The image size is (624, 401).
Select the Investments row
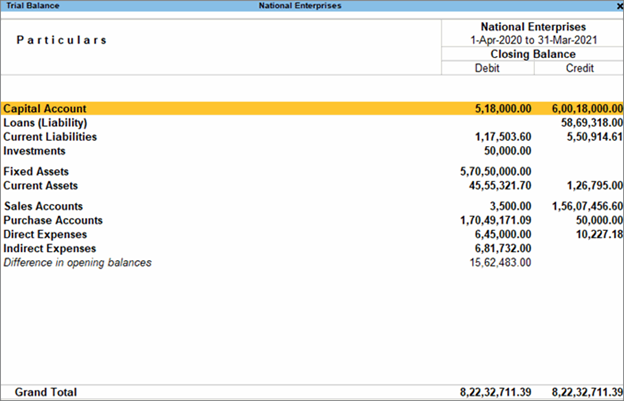pyautogui.click(x=34, y=151)
